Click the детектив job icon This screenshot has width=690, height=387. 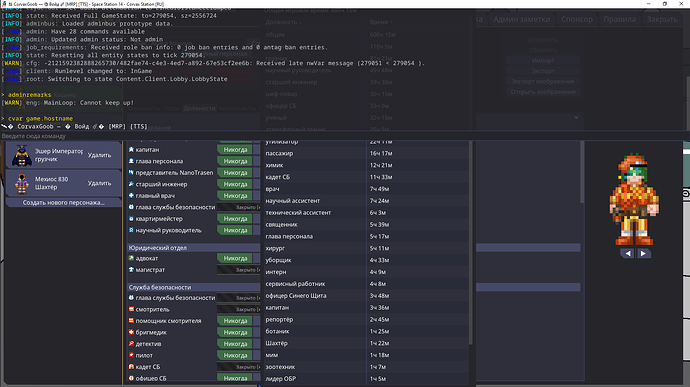click(131, 343)
